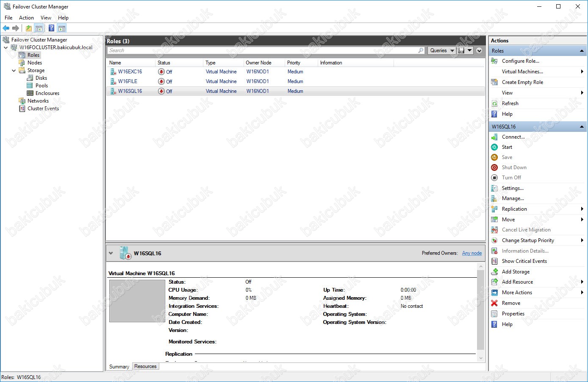Collapse the Storage tree node

point(14,70)
